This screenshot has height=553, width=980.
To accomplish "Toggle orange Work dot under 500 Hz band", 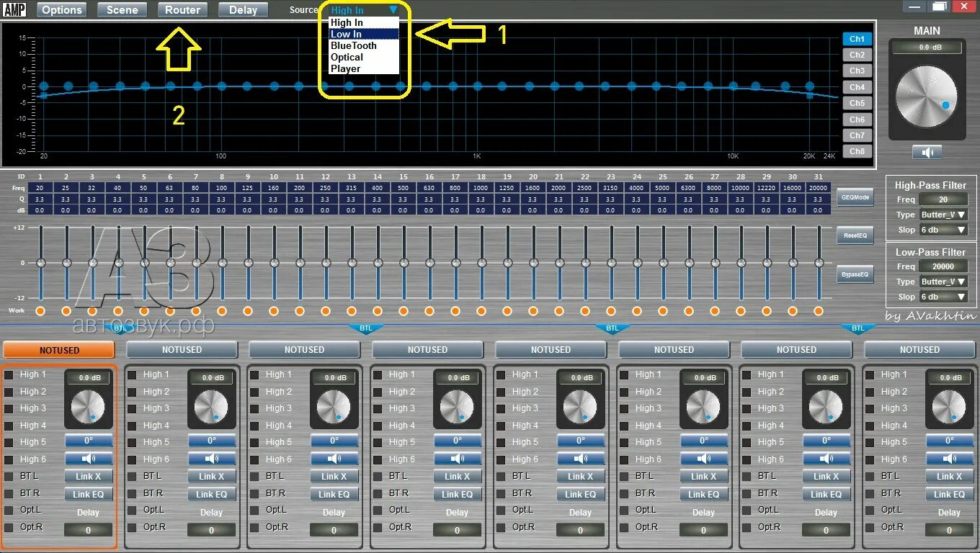I will [x=404, y=311].
